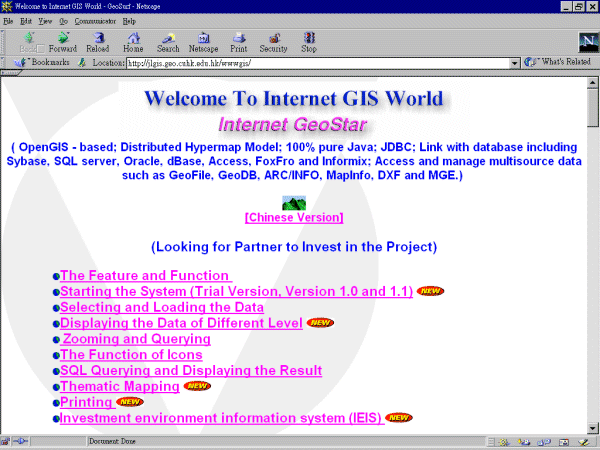Image resolution: width=600 pixels, height=450 pixels.
Task: Expand the Location URL dropdown arrow
Action: coord(515,63)
